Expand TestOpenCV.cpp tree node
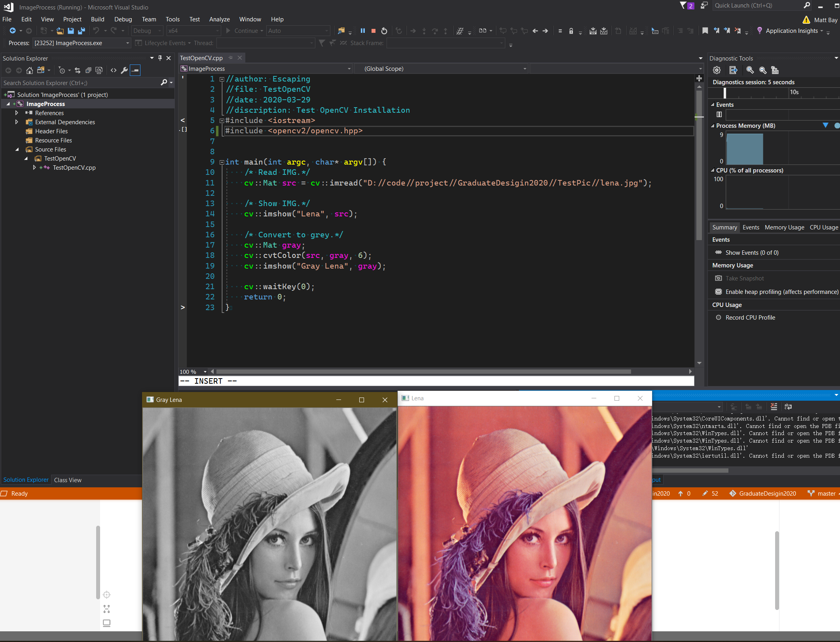The image size is (840, 642). click(34, 168)
